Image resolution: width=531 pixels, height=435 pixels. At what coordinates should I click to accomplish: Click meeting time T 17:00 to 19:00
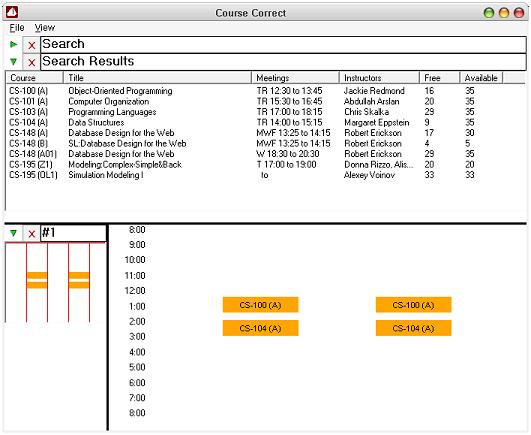tap(286, 165)
